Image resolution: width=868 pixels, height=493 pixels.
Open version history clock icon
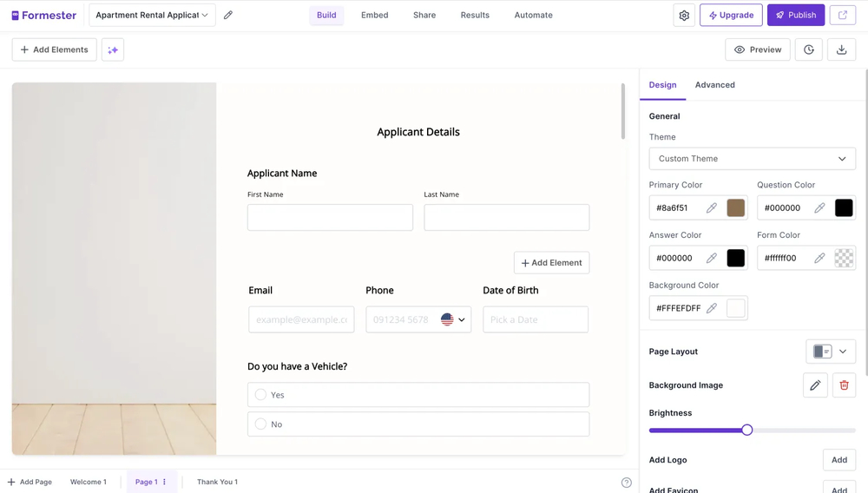[809, 49]
